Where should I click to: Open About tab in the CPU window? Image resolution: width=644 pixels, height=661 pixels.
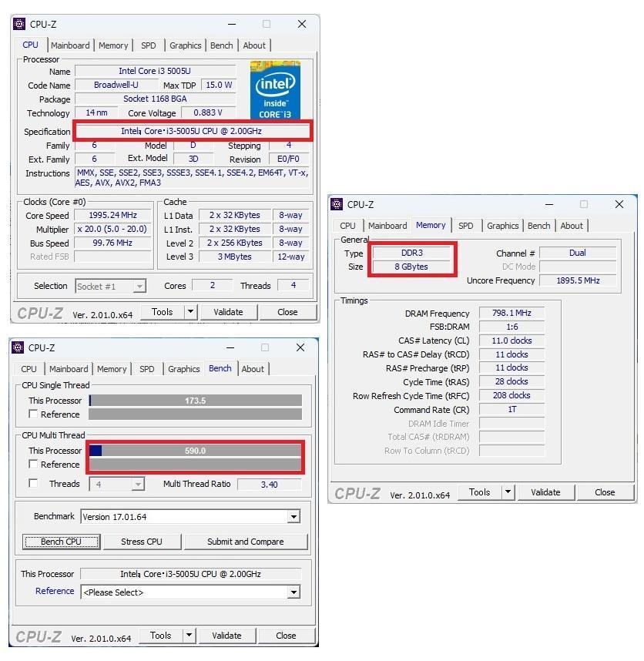click(x=254, y=45)
